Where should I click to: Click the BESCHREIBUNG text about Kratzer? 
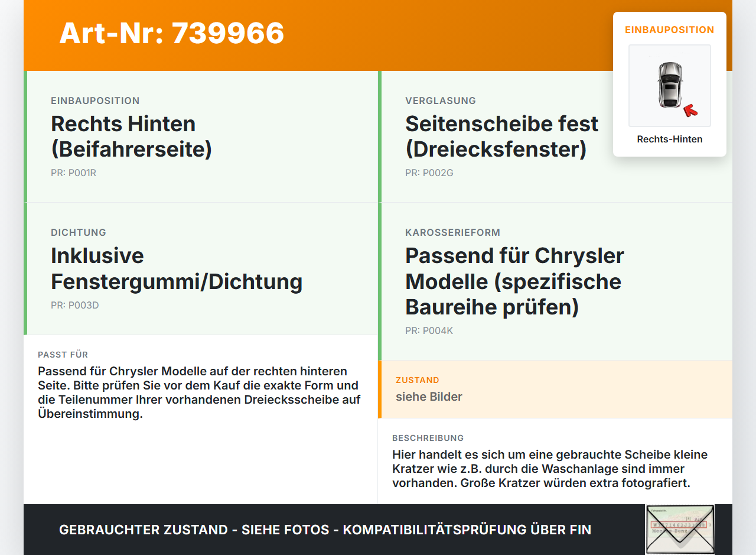point(550,469)
